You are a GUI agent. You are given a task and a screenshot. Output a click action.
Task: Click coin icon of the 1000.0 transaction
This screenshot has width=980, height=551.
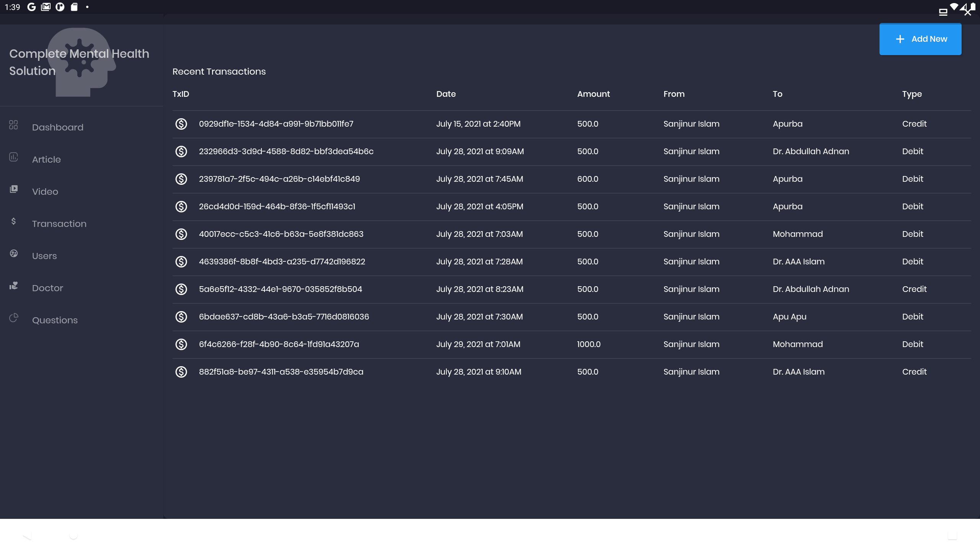coord(181,344)
